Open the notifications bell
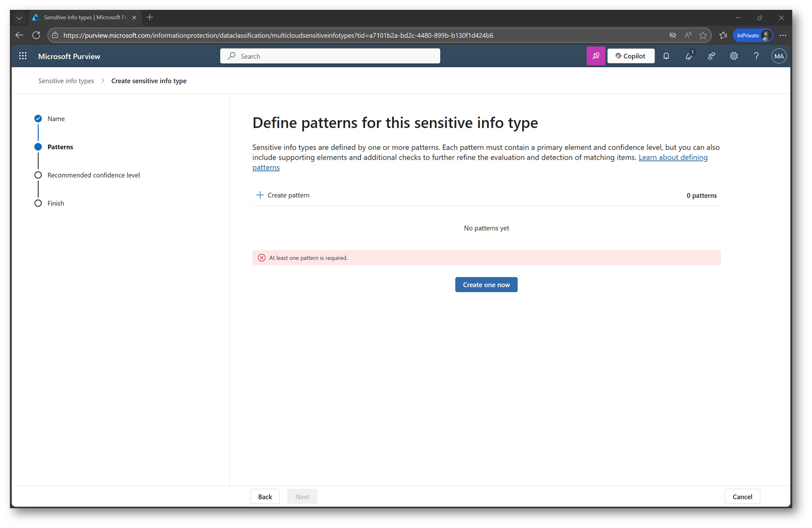This screenshot has width=812, height=528. pos(666,56)
